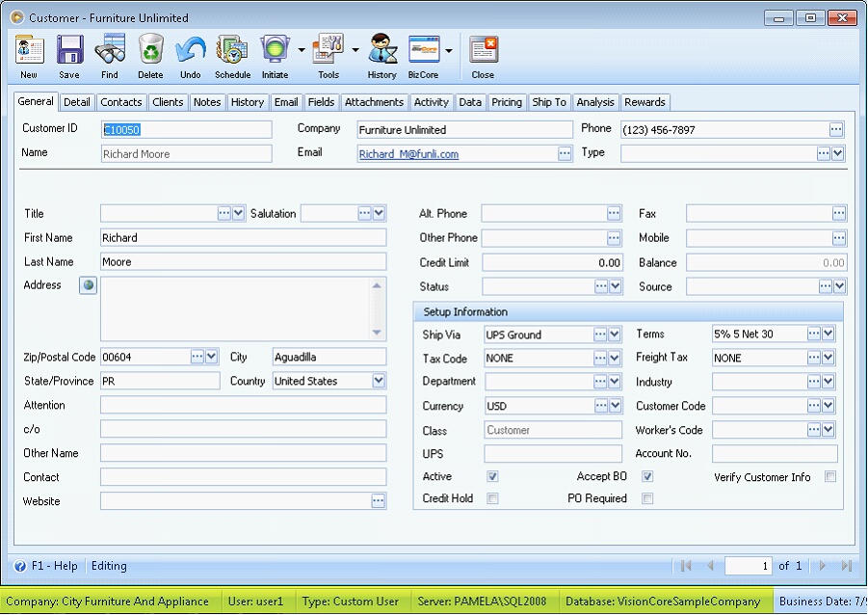The height and width of the screenshot is (615, 868).
Task: Open the Ship Via dropdown arrow
Action: (615, 334)
